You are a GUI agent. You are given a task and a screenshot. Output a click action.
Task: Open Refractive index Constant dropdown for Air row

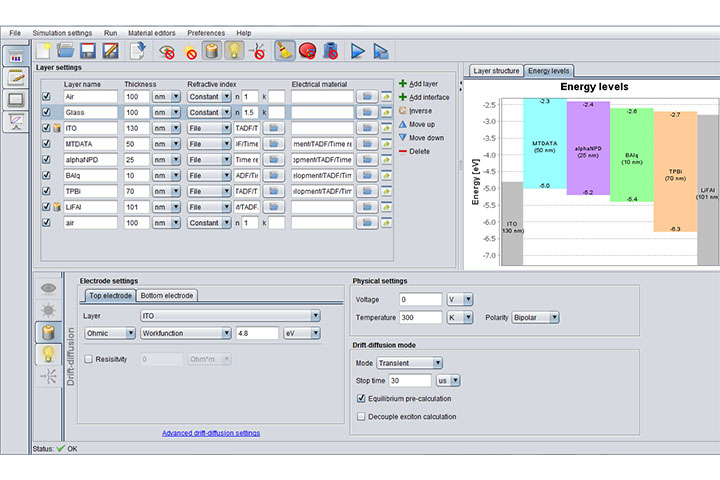pyautogui.click(x=209, y=96)
